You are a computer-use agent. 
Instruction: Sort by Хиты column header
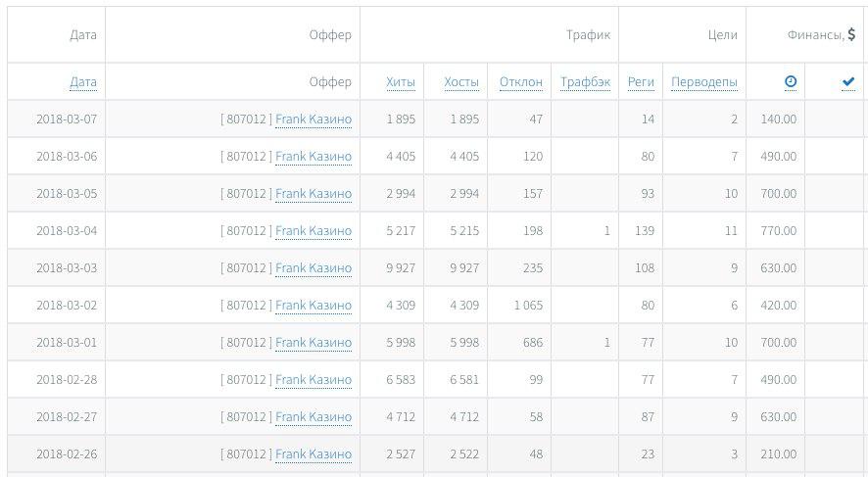401,82
